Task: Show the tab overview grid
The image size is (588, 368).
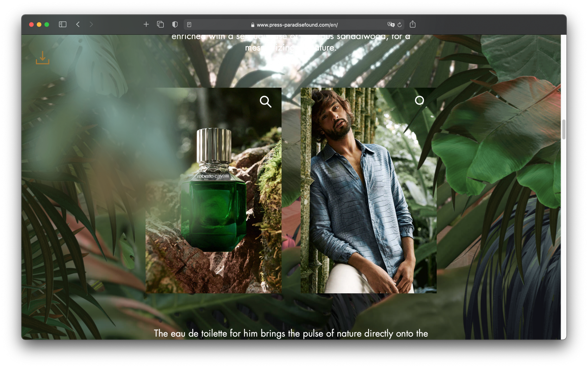Action: pos(160,24)
